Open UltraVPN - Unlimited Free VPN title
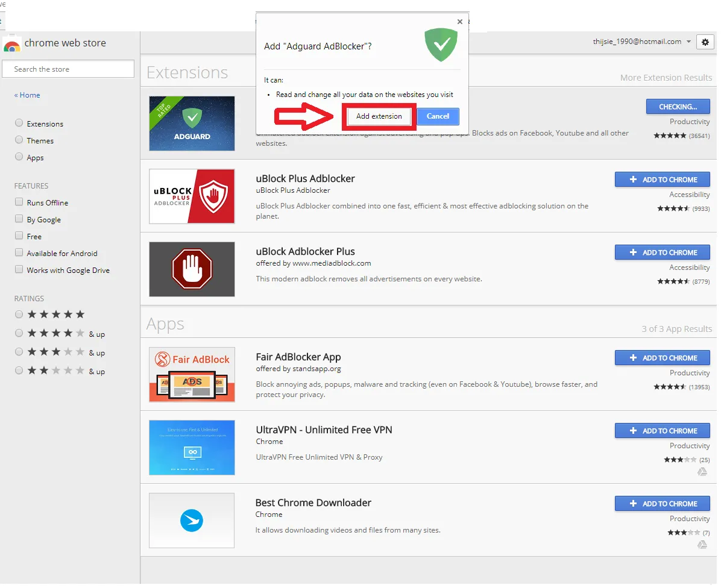Viewport: 721px width, 588px height. (x=324, y=430)
